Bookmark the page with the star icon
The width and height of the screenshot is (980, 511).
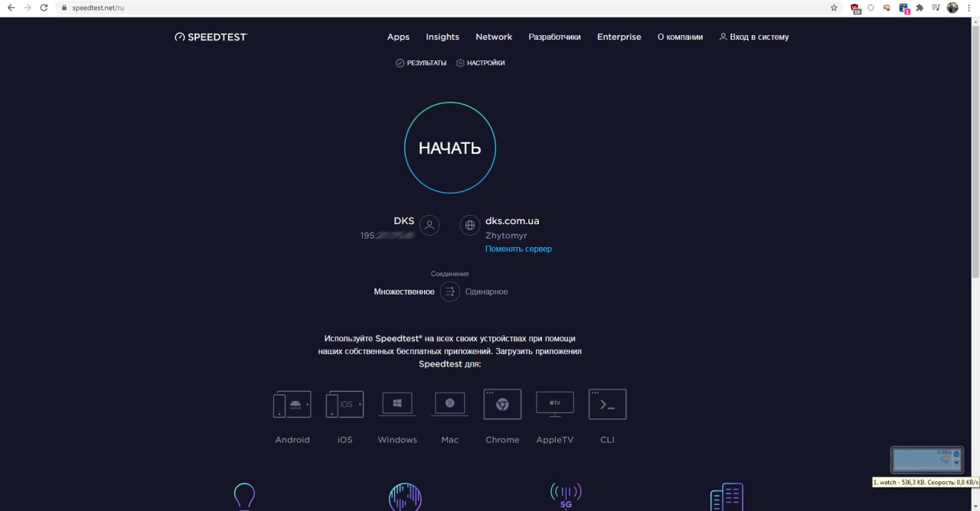834,8
